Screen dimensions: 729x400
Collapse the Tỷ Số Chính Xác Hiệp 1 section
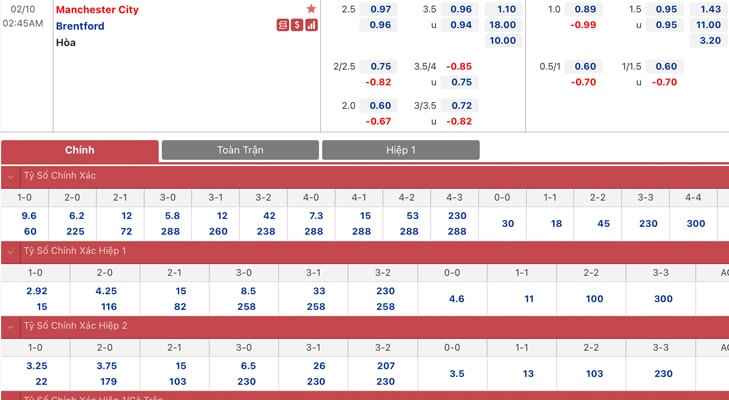(x=10, y=252)
